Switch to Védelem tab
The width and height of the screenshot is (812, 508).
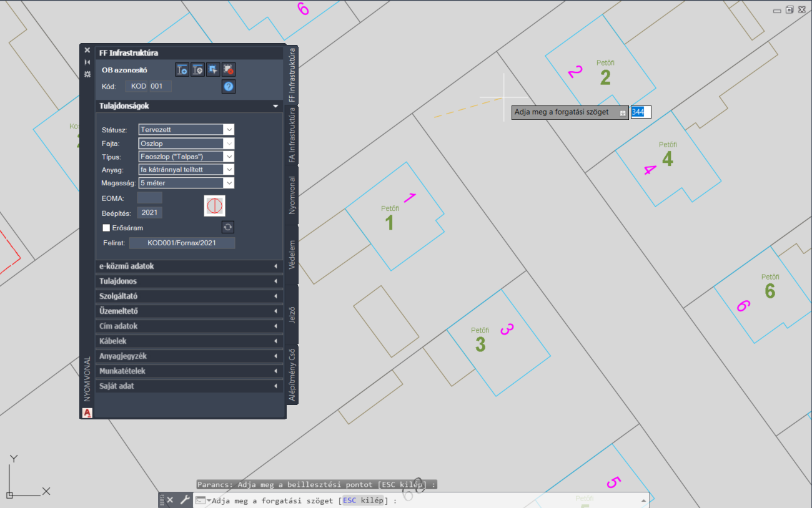click(x=292, y=255)
